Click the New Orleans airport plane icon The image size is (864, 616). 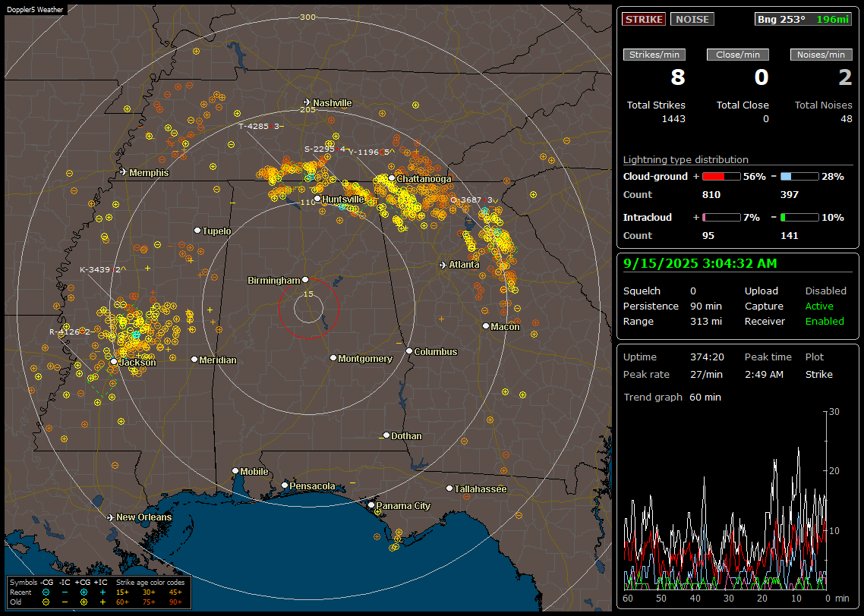(111, 517)
